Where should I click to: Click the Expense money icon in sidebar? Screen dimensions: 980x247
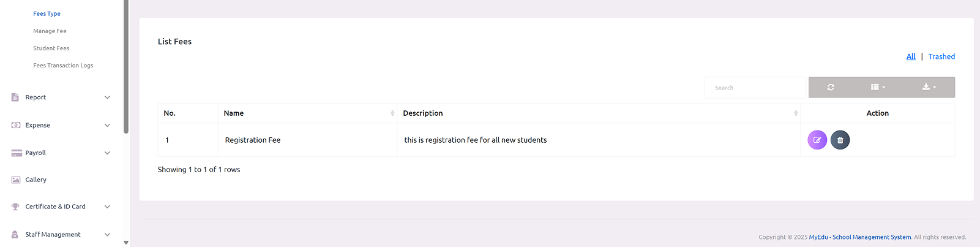coord(16,125)
